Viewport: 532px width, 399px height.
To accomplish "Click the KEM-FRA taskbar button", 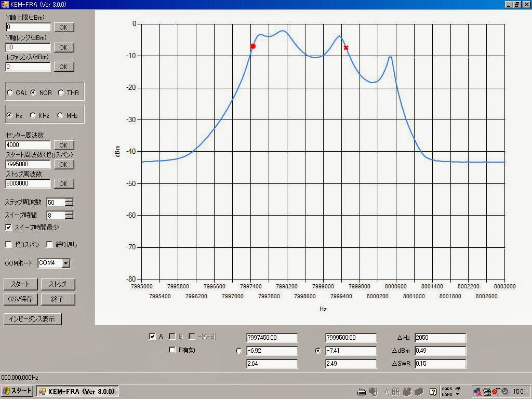I will (77, 391).
